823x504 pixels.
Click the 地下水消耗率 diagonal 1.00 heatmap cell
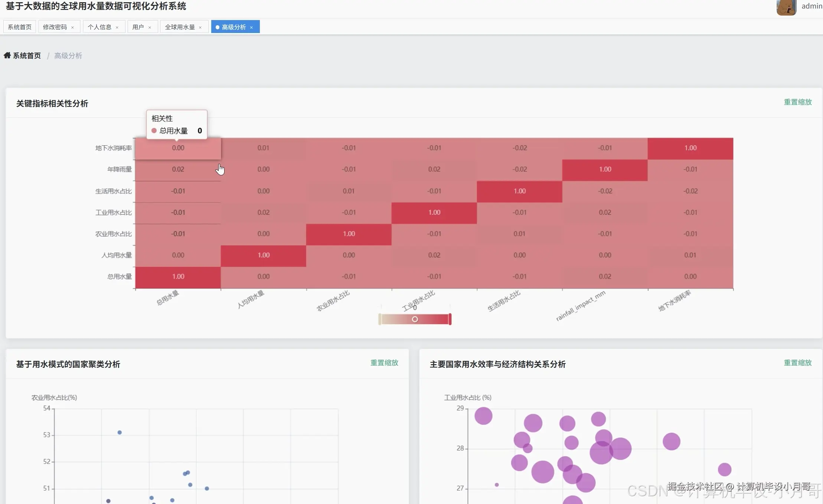click(x=690, y=148)
